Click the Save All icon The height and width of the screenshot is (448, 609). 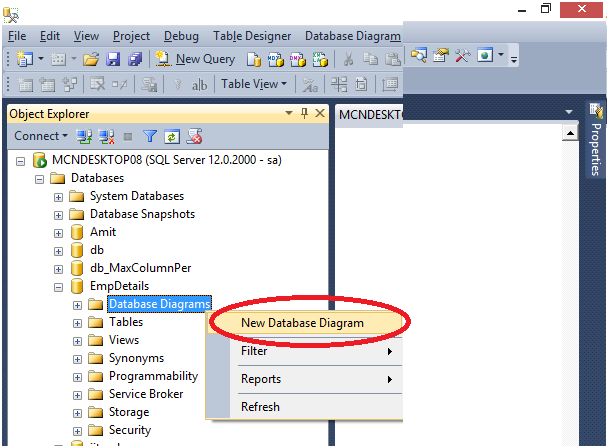point(135,59)
